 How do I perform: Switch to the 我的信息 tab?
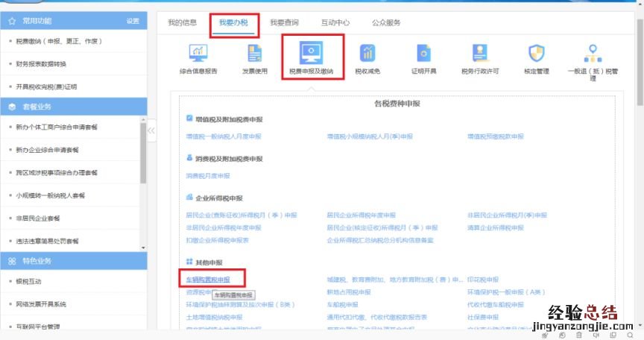[x=183, y=22]
